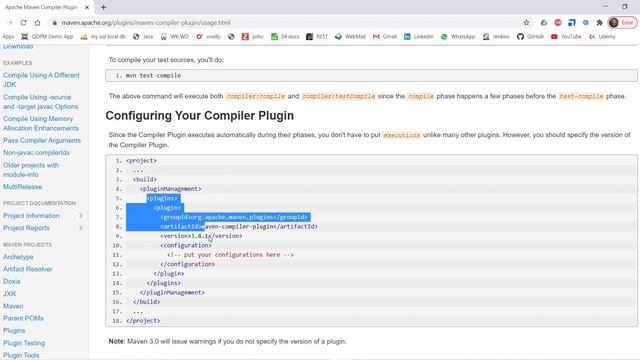Click the pluginManagement opening tag line

click(171, 189)
